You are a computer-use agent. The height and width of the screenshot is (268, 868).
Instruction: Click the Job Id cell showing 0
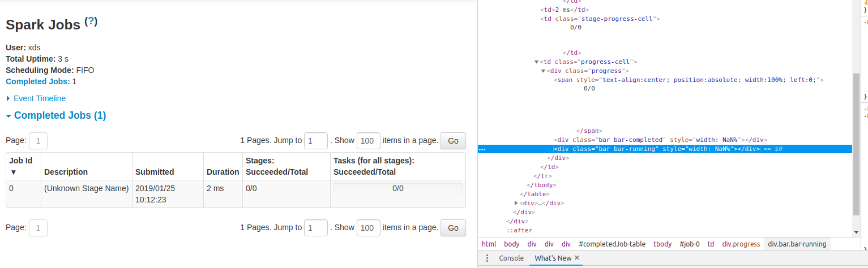point(23,194)
